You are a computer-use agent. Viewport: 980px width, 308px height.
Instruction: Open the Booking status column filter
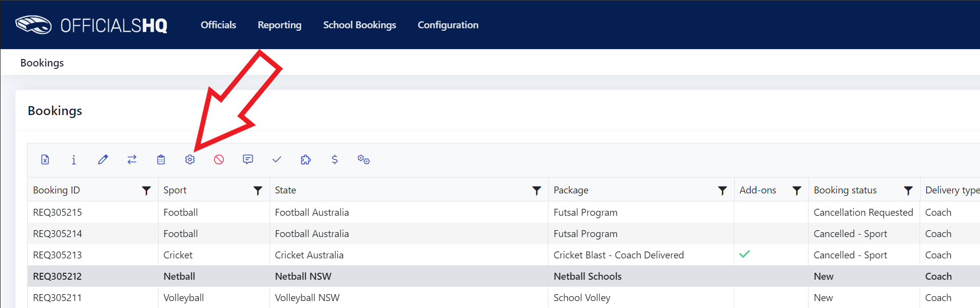(908, 190)
